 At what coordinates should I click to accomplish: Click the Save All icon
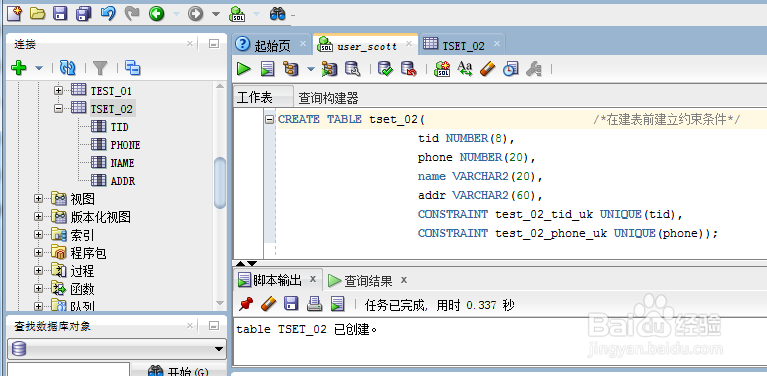pyautogui.click(x=84, y=14)
